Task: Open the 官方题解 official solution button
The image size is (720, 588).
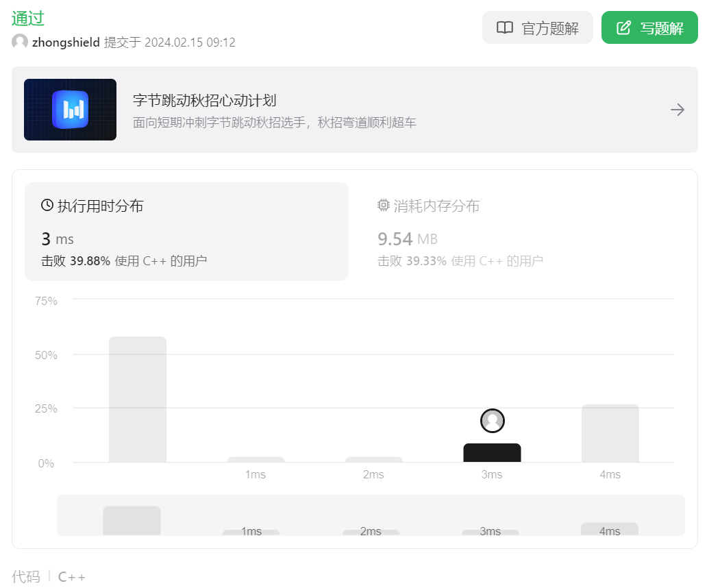Action: (x=537, y=27)
